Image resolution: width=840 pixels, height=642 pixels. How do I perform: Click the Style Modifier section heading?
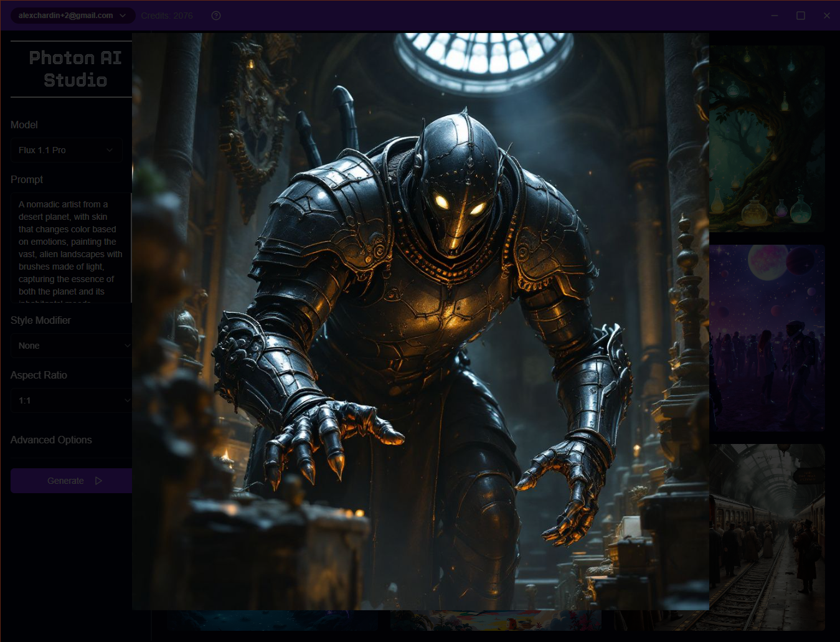coord(40,319)
